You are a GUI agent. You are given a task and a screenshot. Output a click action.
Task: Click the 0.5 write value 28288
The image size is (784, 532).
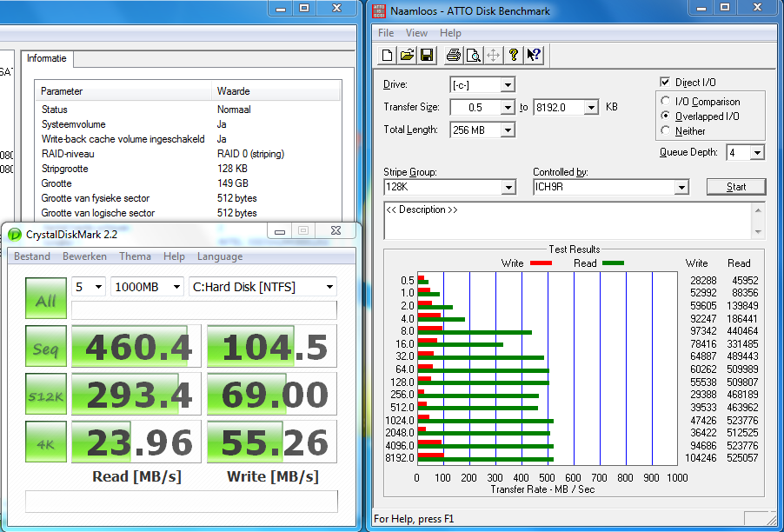[701, 281]
